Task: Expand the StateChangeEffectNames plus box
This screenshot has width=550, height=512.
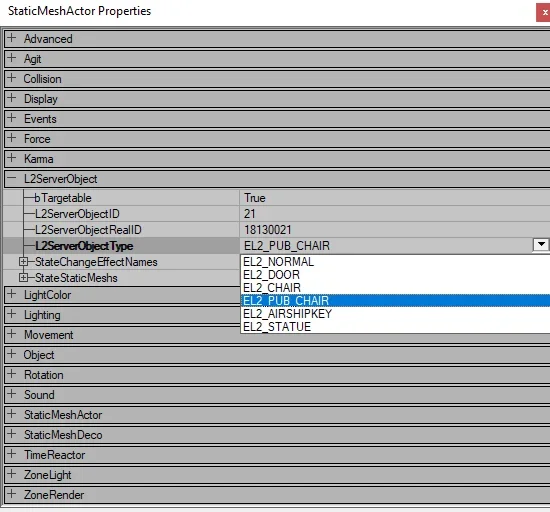Action: coord(24,262)
